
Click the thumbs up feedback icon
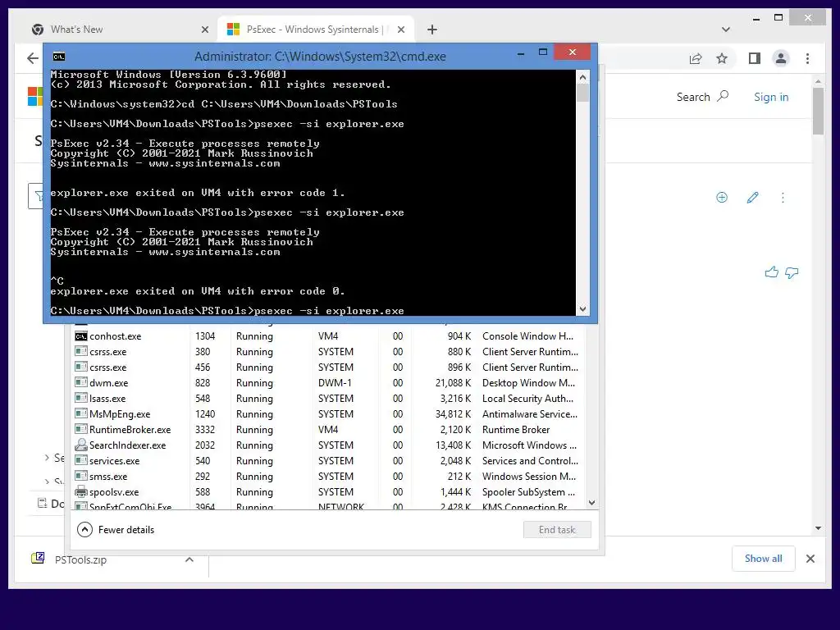(771, 272)
